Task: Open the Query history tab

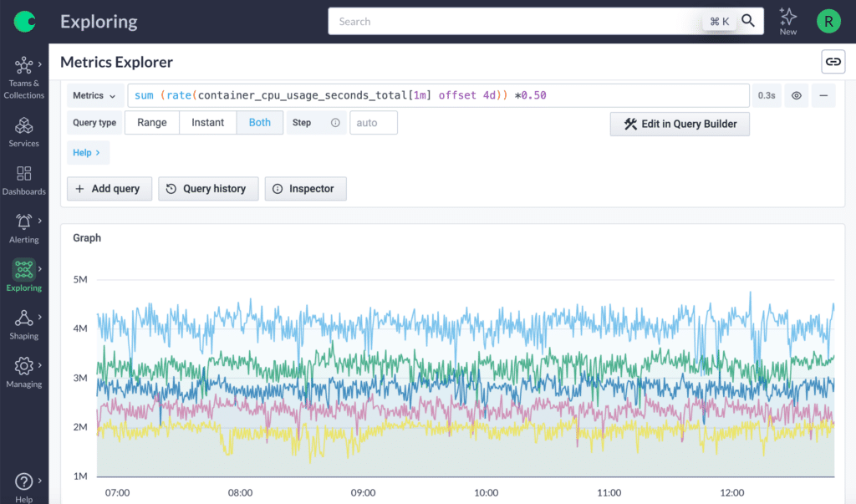Action: click(x=207, y=188)
